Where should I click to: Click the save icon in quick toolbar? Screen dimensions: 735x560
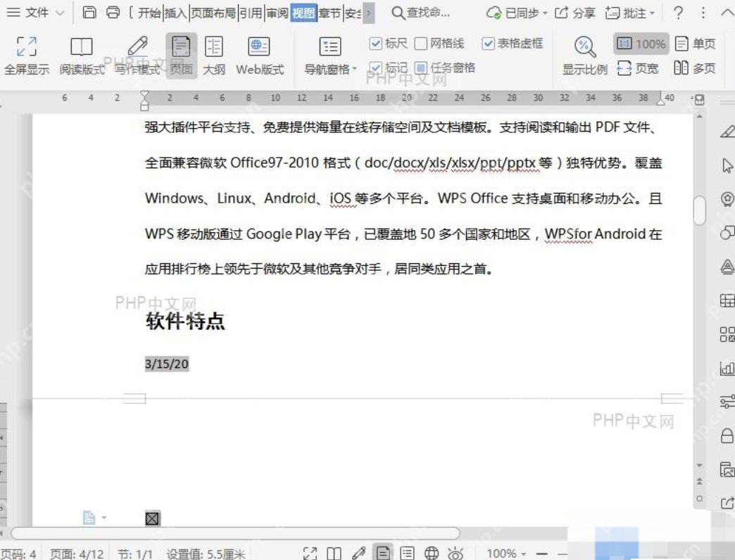[89, 13]
